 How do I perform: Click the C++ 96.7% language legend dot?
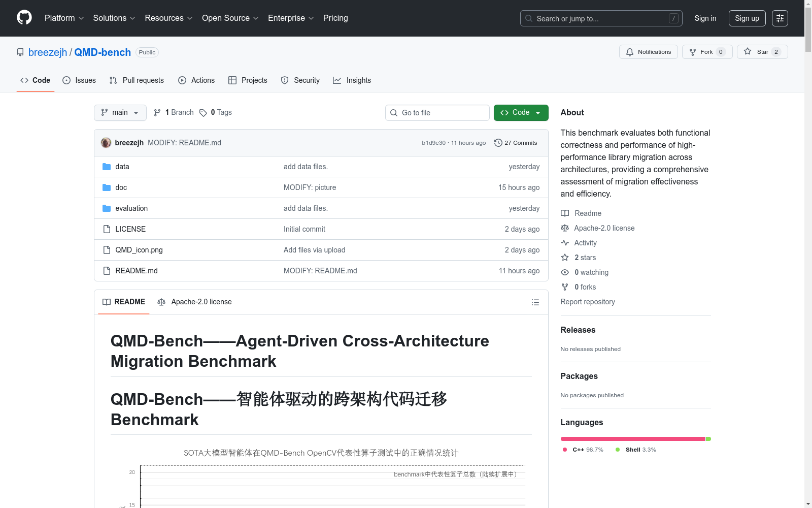tap(565, 450)
